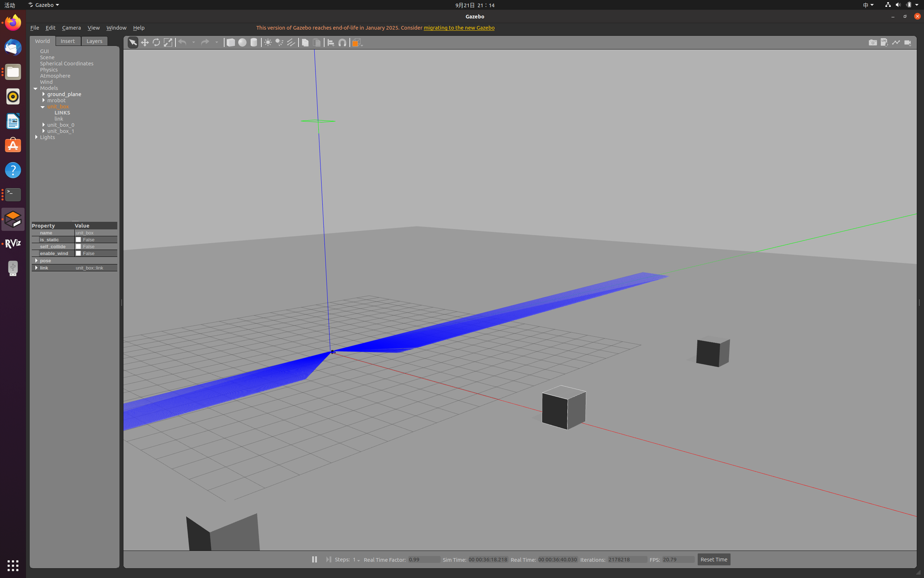The height and width of the screenshot is (578, 924).
Task: Select the arrow selection mode tool
Action: (x=133, y=42)
